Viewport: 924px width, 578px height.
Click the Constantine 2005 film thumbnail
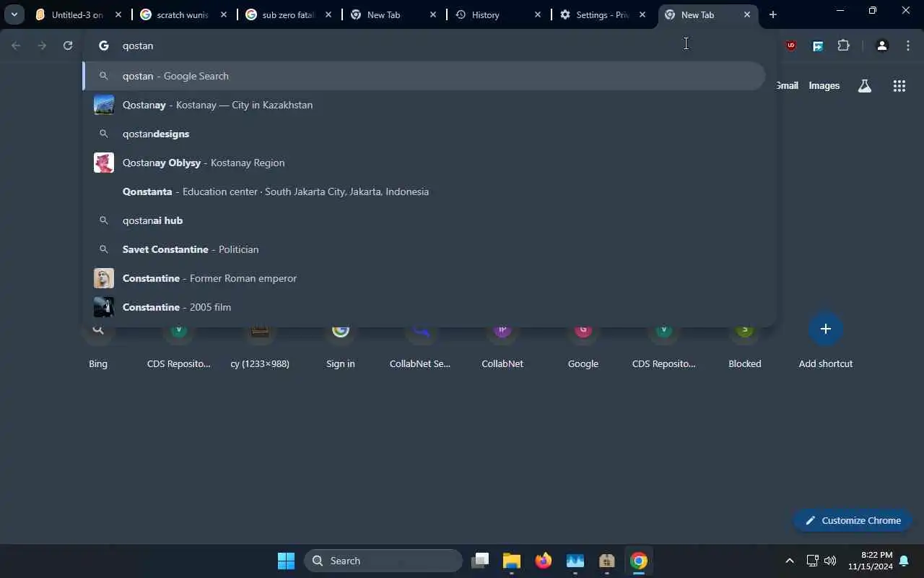point(104,307)
